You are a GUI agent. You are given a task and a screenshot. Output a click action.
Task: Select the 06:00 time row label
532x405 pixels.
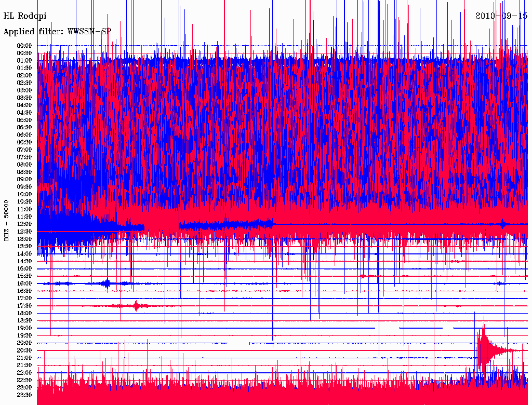point(24,134)
